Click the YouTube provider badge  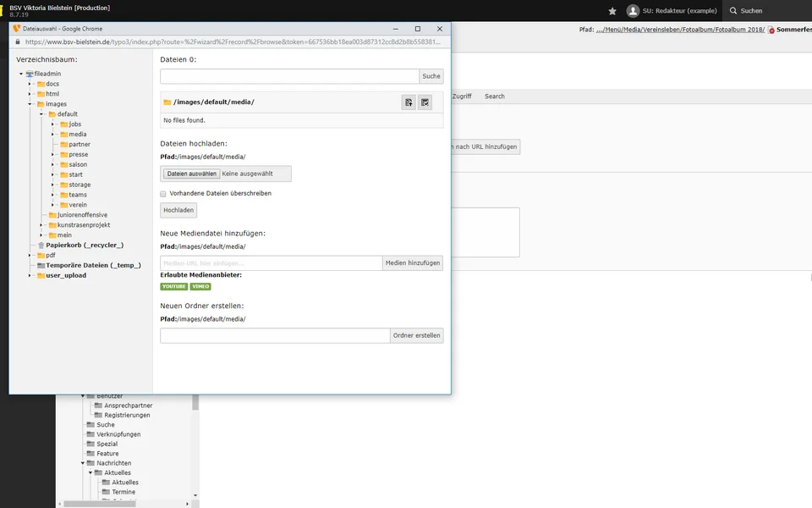tap(174, 287)
